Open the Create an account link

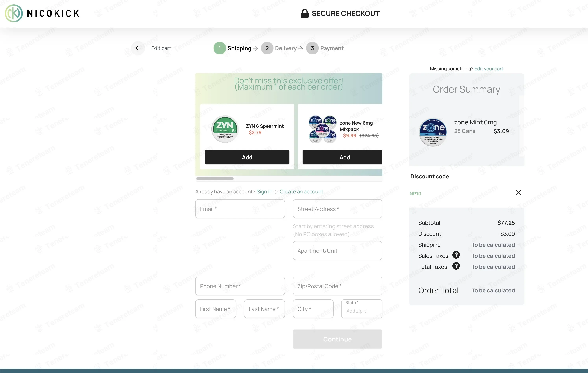coord(301,192)
